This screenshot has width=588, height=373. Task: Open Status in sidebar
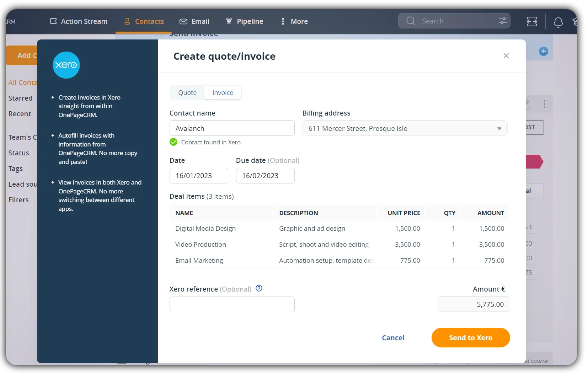[x=18, y=153]
